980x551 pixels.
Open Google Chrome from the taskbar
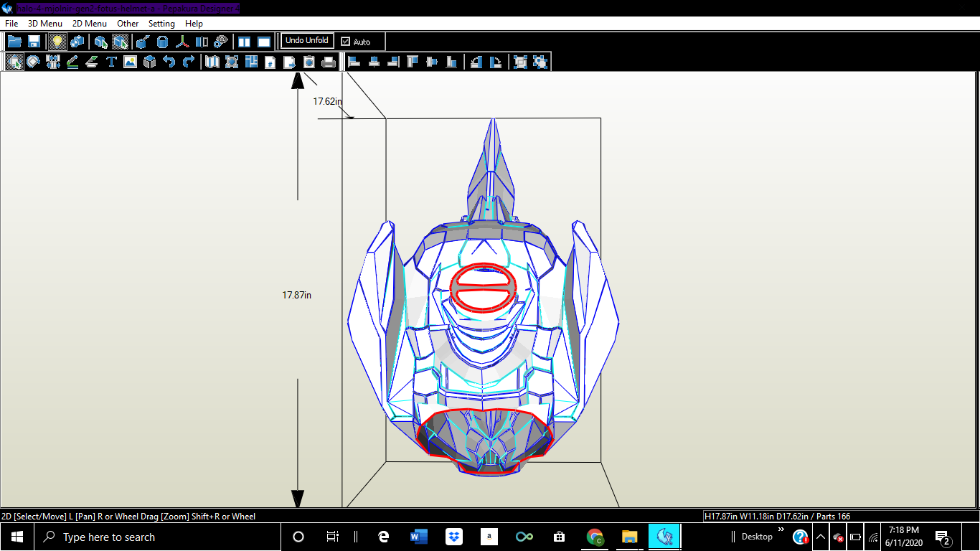click(x=594, y=537)
